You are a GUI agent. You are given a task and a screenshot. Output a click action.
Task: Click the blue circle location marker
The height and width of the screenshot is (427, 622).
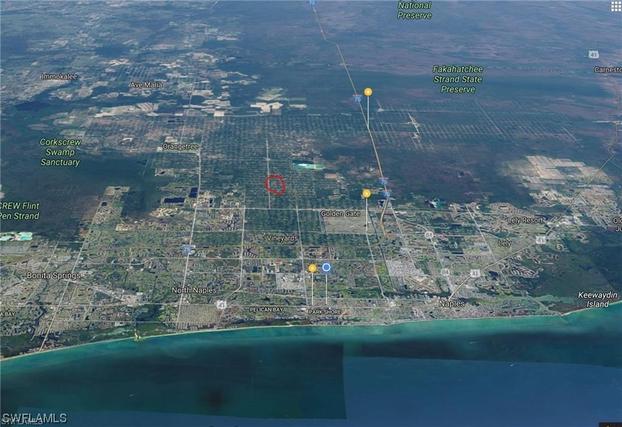(x=326, y=267)
